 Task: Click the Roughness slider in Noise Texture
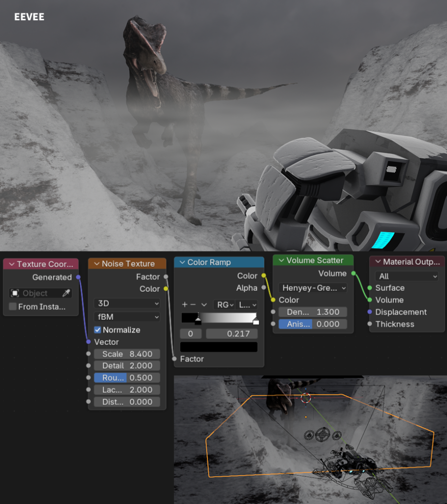(x=127, y=378)
